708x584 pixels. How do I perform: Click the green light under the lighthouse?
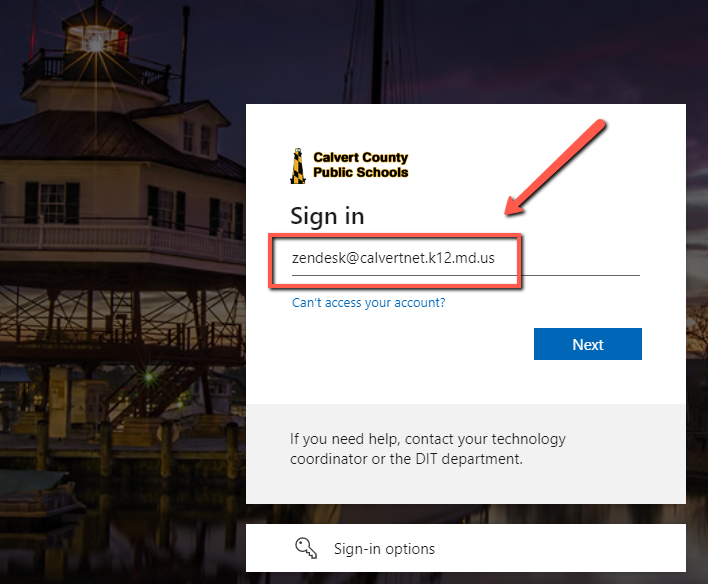(148, 378)
